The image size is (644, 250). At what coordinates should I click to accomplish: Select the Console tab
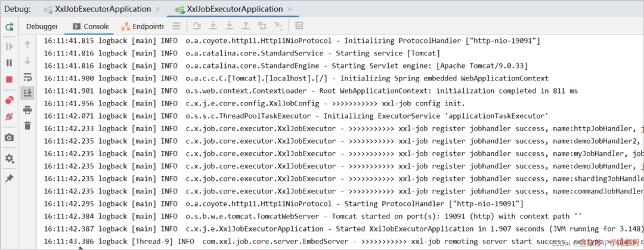(91, 26)
